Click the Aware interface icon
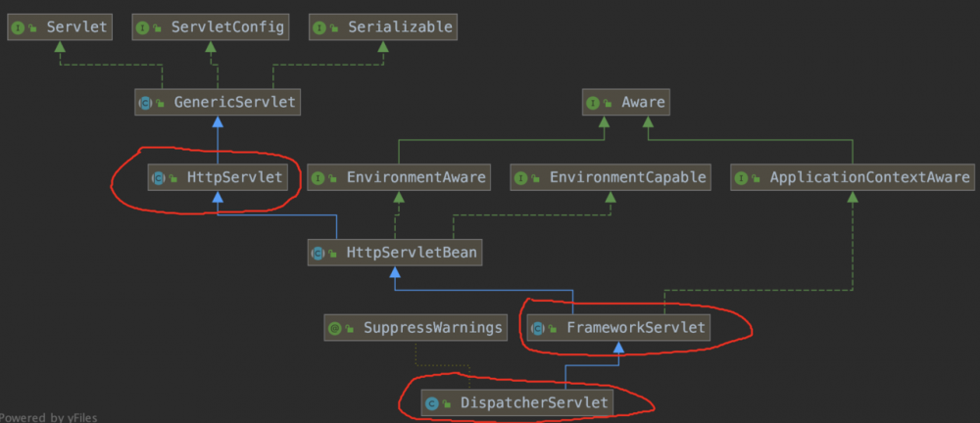 [x=594, y=102]
